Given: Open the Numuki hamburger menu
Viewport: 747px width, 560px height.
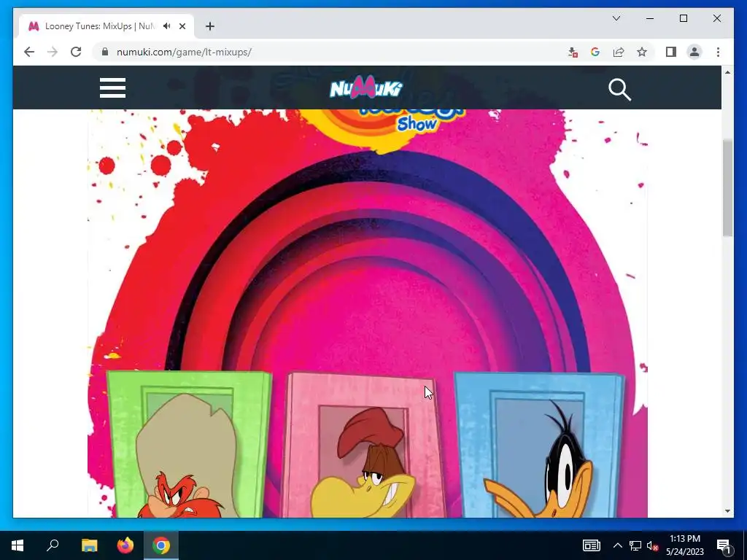Looking at the screenshot, I should click(112, 88).
